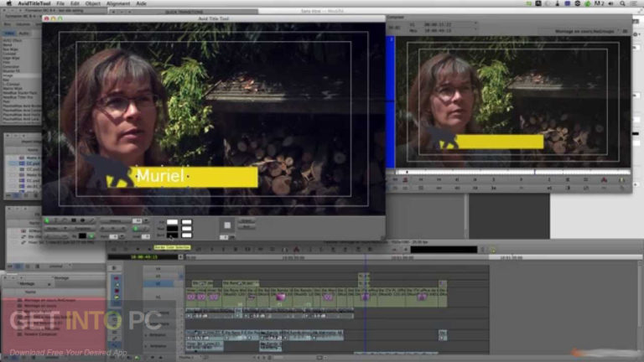Toggle the second video track selector from the top
The width and height of the screenshot is (644, 362).
click(158, 276)
